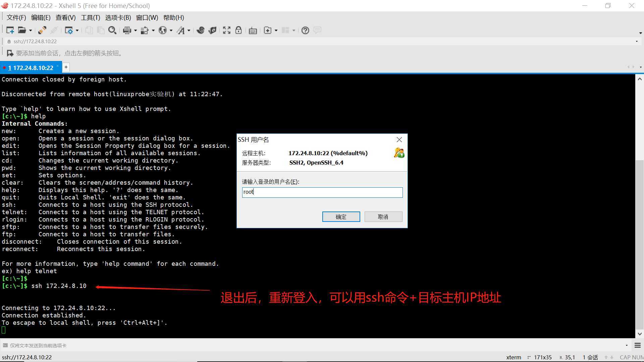Viewport: 644px width, 362px height.
Task: Expand the color scheme dropdown arrow
Action: tap(153, 31)
